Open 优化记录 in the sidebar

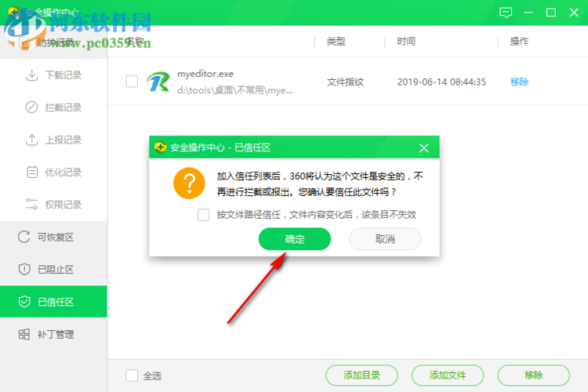[x=53, y=172]
